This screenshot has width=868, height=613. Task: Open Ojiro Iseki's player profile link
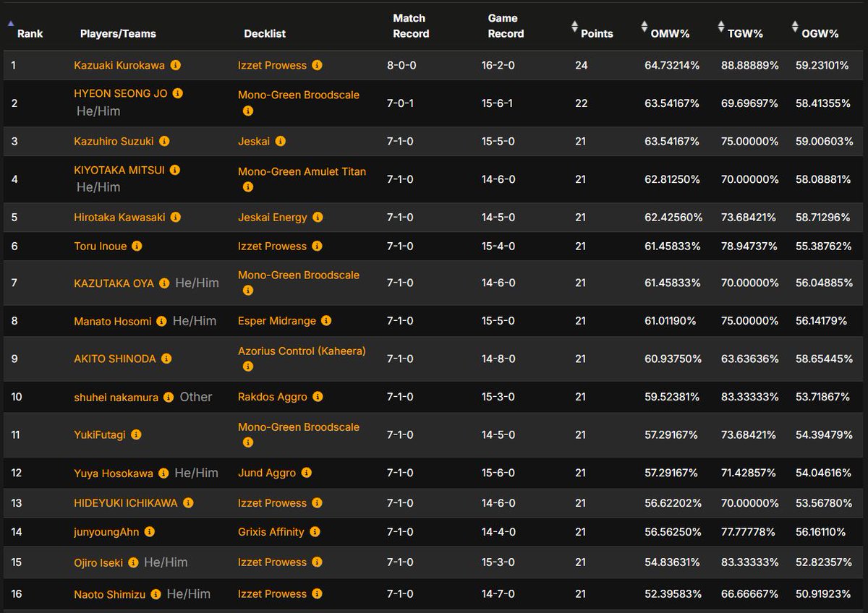click(98, 562)
